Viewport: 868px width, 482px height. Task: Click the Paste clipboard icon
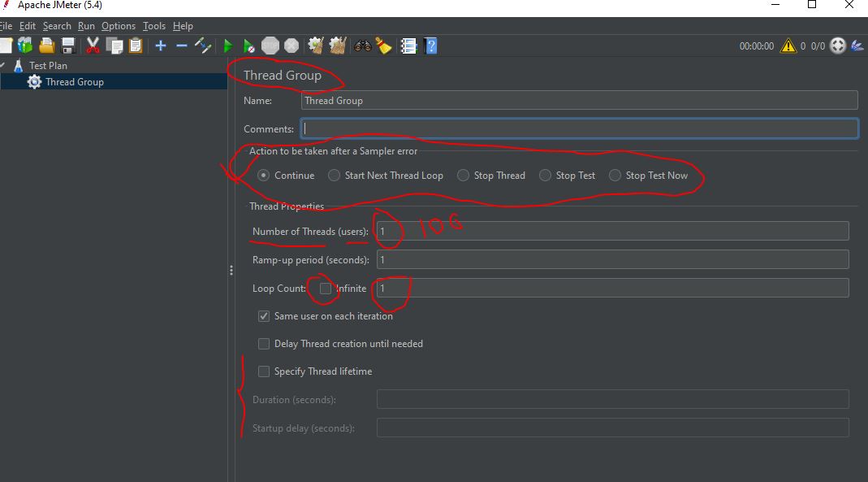(135, 46)
